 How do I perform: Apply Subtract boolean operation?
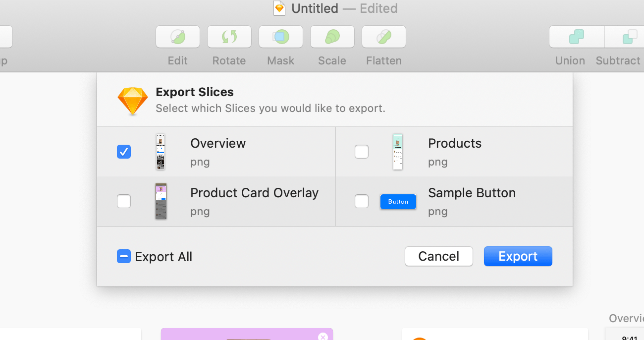tap(627, 37)
